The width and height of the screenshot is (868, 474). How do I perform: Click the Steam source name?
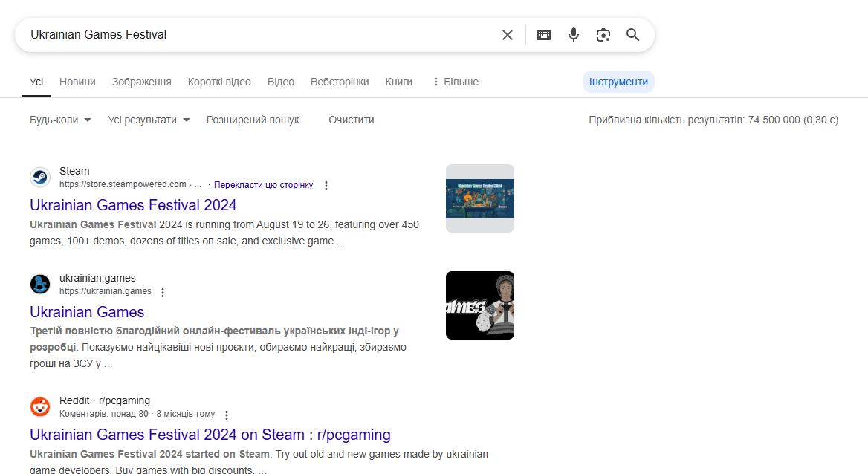click(x=74, y=171)
